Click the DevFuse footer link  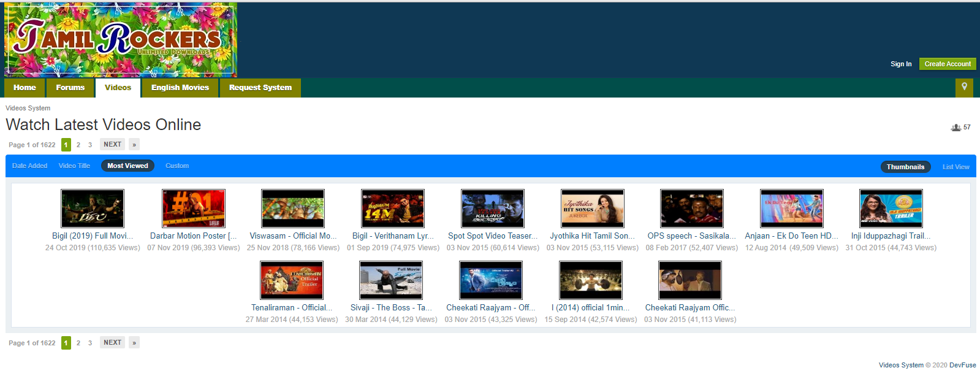click(x=963, y=365)
